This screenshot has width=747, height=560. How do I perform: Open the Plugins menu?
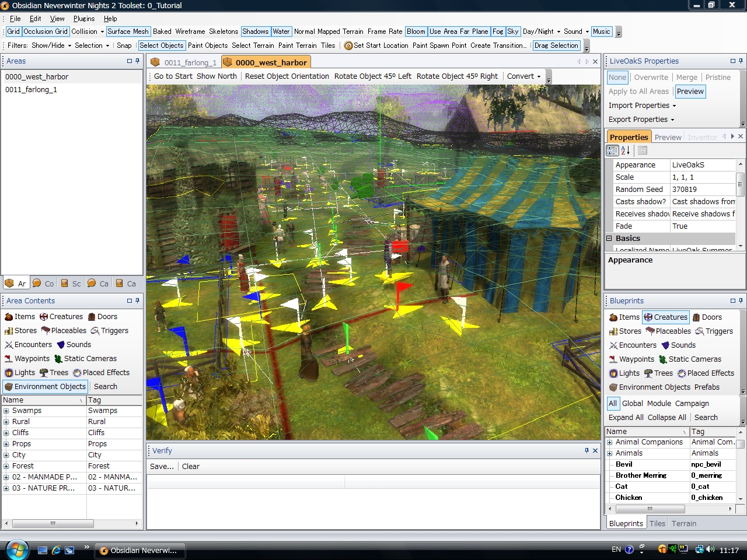coord(84,19)
